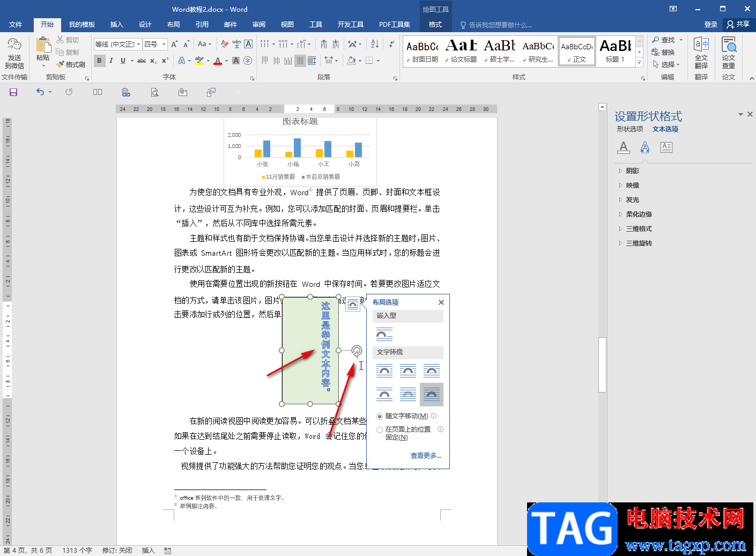Select Layout & Properties textbox icon in pane

coord(666,147)
